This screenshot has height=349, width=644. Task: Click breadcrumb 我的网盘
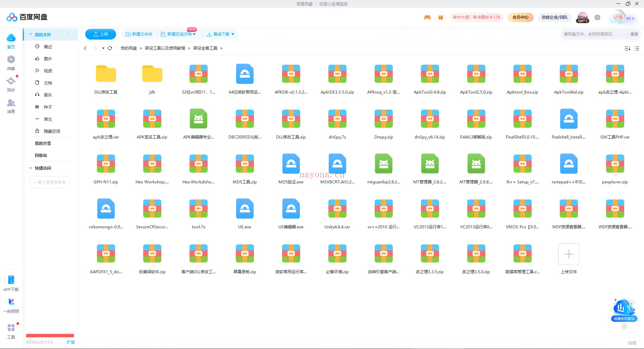(129, 48)
